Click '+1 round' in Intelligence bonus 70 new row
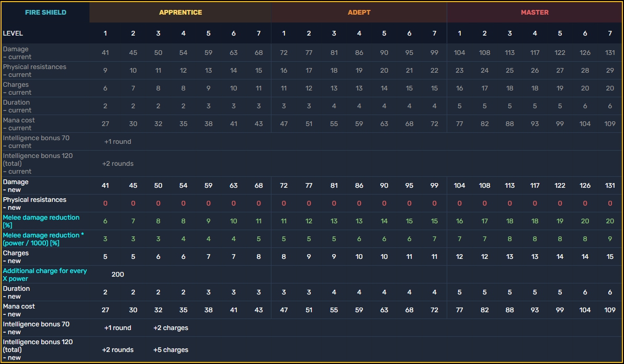 pyautogui.click(x=117, y=328)
